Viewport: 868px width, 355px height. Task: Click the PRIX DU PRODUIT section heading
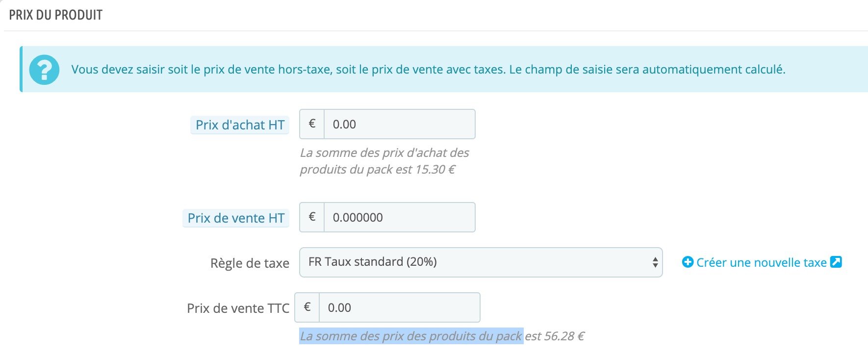pyautogui.click(x=56, y=15)
